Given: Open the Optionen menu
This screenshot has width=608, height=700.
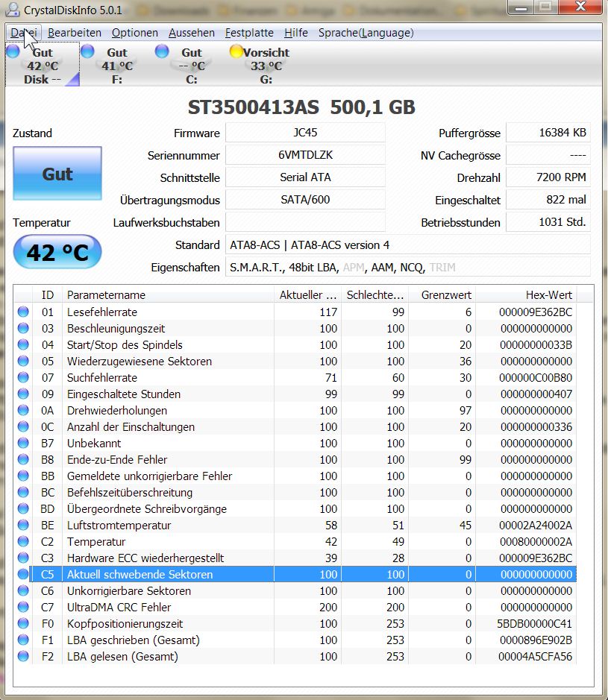Looking at the screenshot, I should (135, 33).
